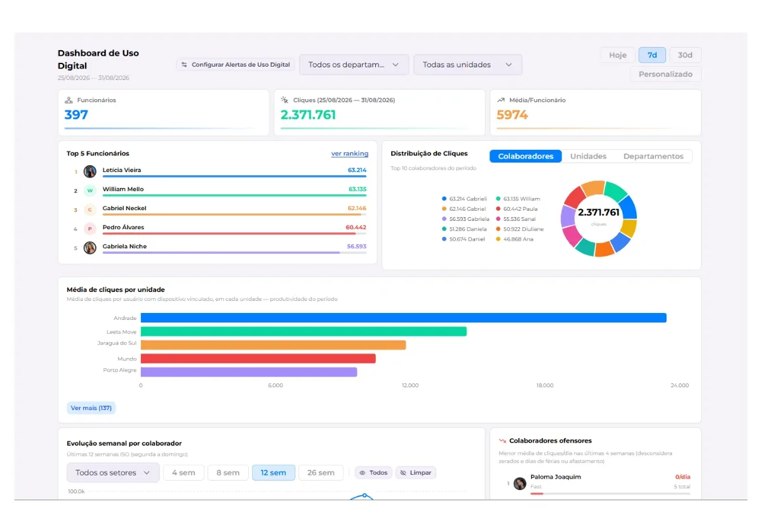Click the crossed-eye icon on the Limpar button
The height and width of the screenshot is (532, 762).
(403, 473)
